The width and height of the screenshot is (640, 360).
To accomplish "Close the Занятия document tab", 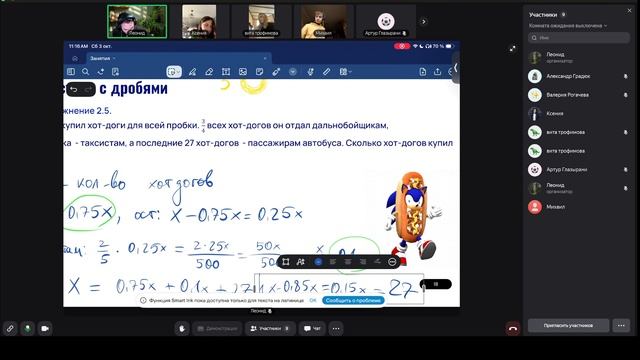I will pos(265,58).
